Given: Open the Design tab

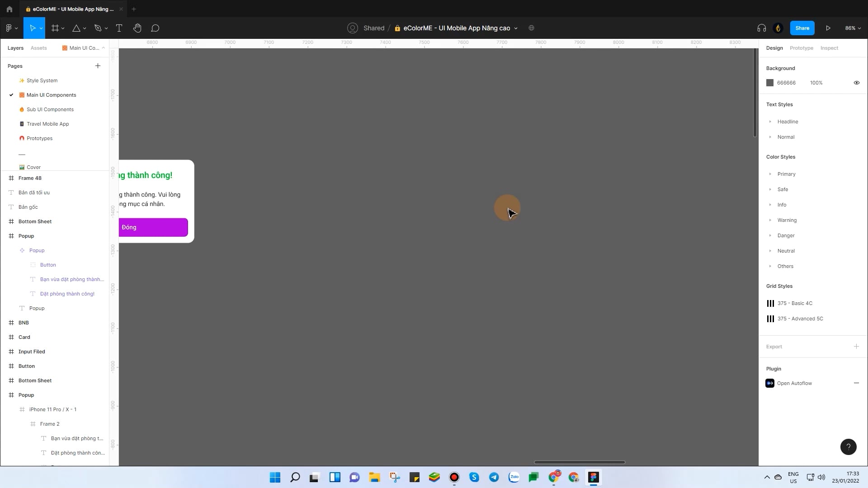Looking at the screenshot, I should 774,48.
